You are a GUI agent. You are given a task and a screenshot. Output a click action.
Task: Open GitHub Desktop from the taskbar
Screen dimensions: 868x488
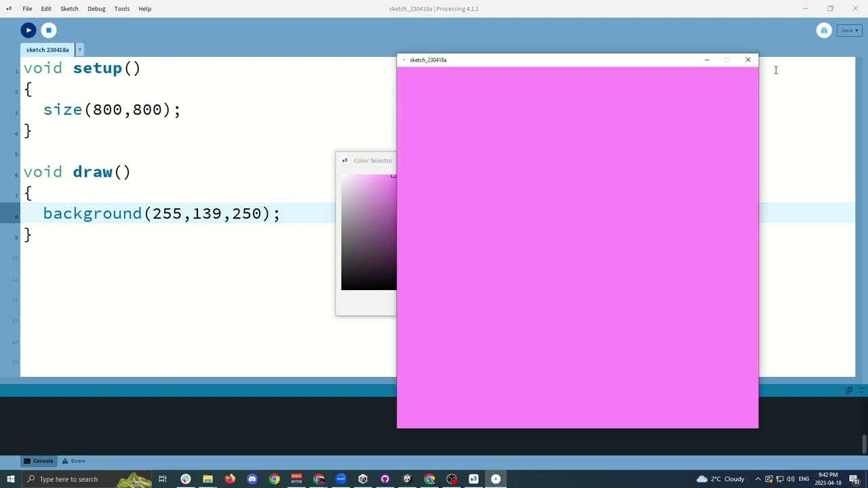pyautogui.click(x=385, y=479)
